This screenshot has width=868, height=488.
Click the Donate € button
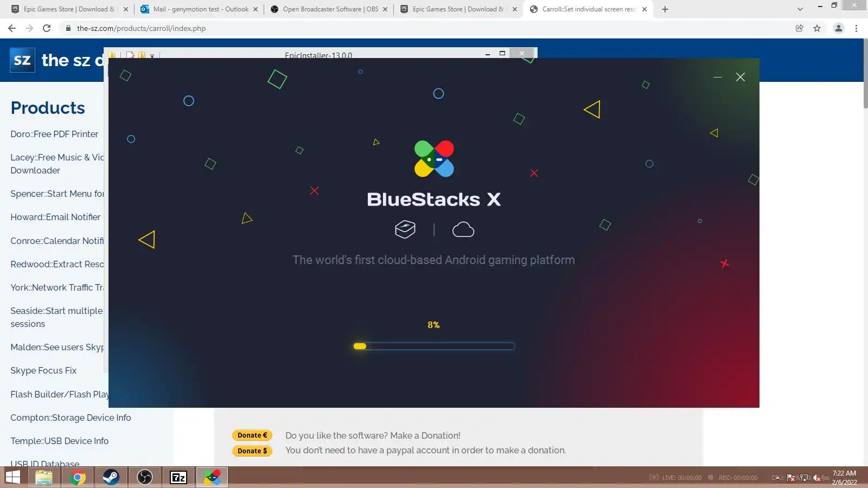252,435
